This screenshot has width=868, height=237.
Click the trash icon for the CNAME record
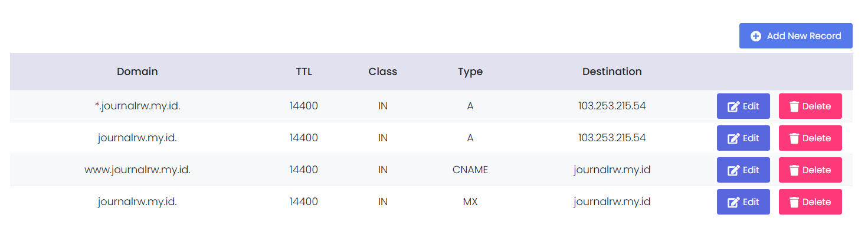(794, 170)
